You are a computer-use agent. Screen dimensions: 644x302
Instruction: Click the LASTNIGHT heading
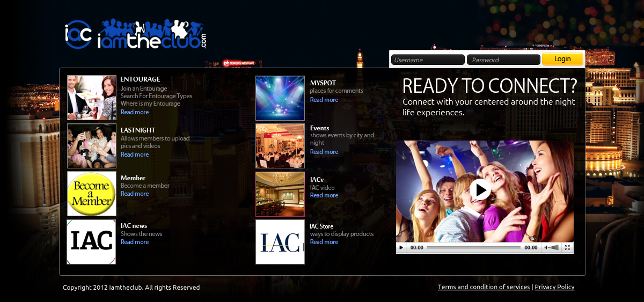tap(138, 130)
